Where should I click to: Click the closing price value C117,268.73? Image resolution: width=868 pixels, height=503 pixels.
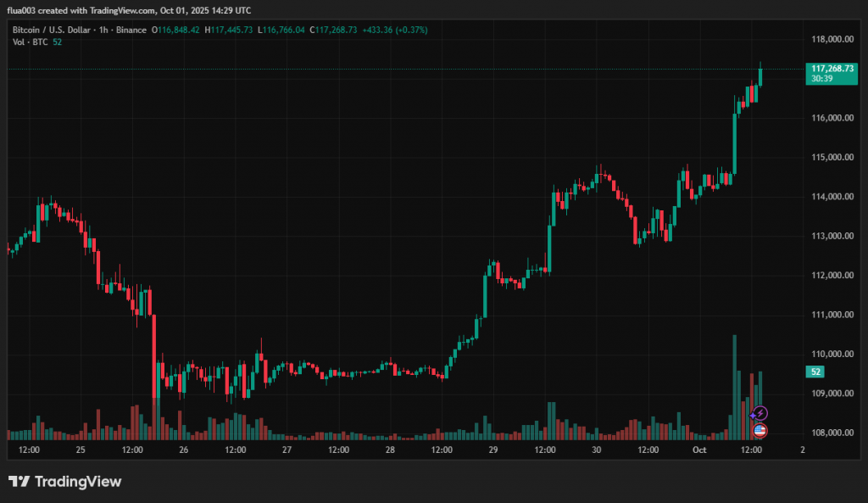click(333, 30)
